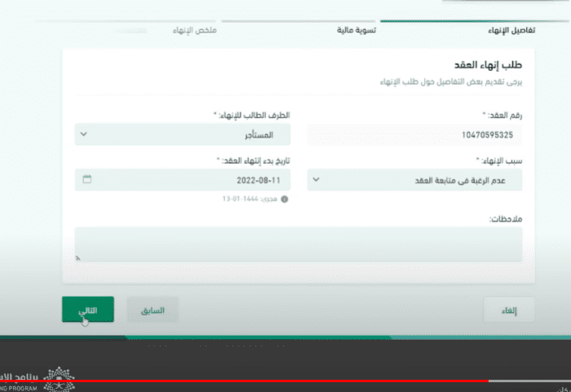Screen dimensions: 571x392
Task: Click the إلغاء (Cancel) button
Action: 509,310
